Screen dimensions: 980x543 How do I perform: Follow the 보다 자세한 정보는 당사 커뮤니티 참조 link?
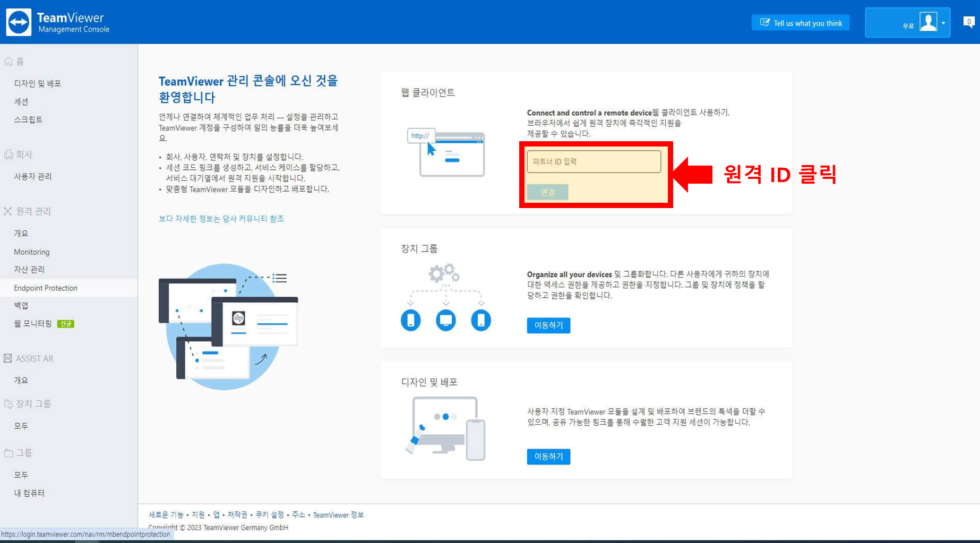(x=221, y=218)
